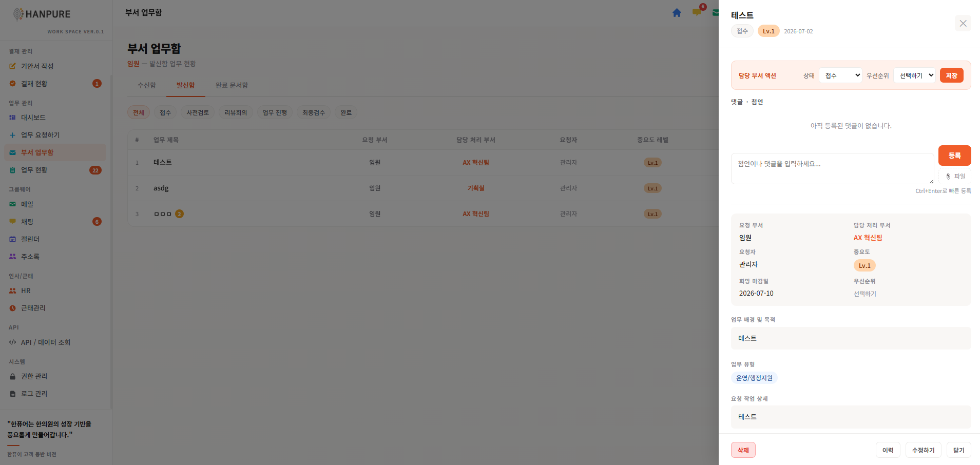Open the 상태 dropdown showing 접수
This screenshot has width=980, height=465.
click(x=840, y=75)
